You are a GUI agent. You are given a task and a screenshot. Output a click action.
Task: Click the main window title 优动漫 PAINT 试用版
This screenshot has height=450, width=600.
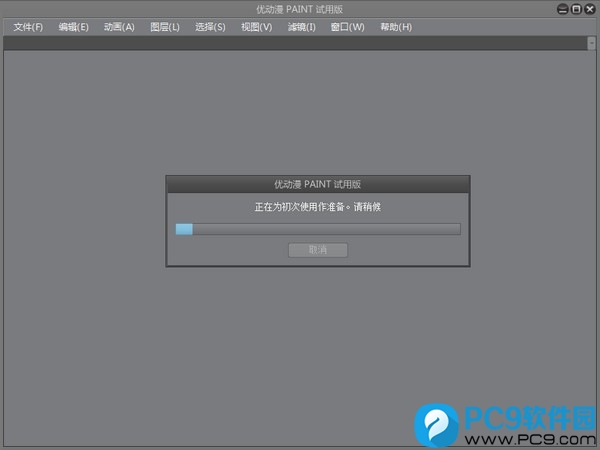299,9
